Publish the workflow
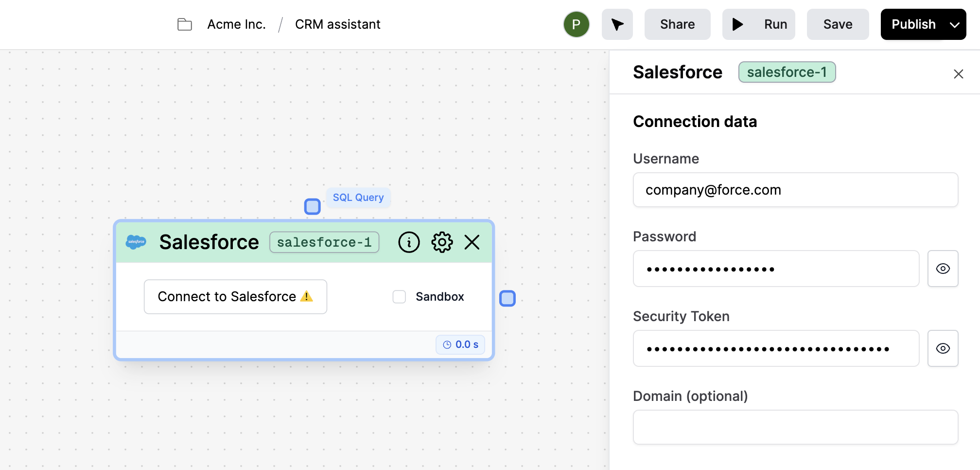 tap(913, 24)
